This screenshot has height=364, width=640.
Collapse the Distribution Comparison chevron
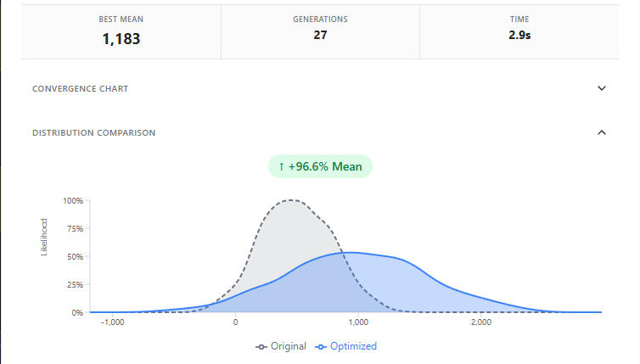(602, 132)
